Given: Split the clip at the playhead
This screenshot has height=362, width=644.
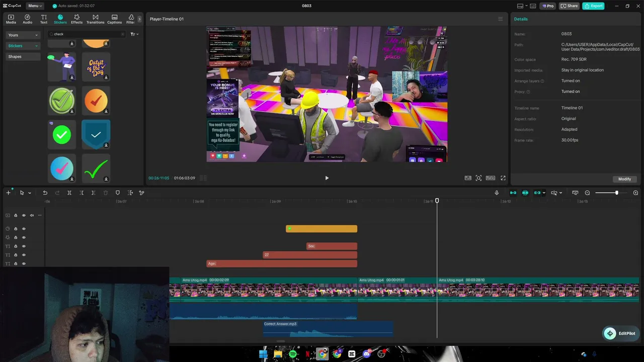Looking at the screenshot, I should (69, 193).
